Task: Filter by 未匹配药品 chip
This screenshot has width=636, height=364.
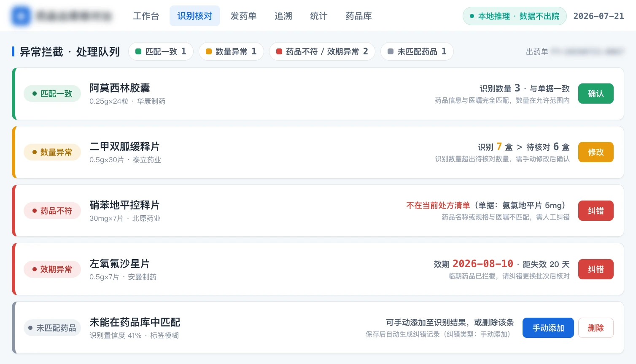Action: [417, 51]
